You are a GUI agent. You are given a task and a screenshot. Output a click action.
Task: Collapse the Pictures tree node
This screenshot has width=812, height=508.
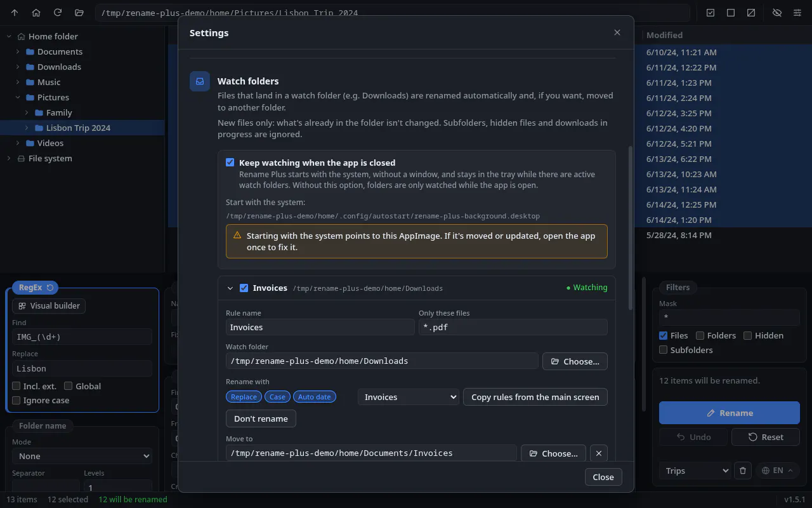point(18,97)
